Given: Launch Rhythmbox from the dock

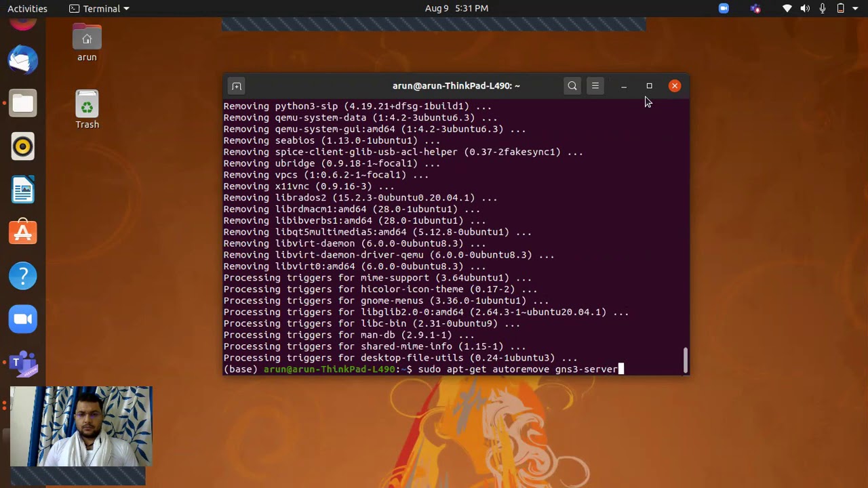Looking at the screenshot, I should [23, 146].
